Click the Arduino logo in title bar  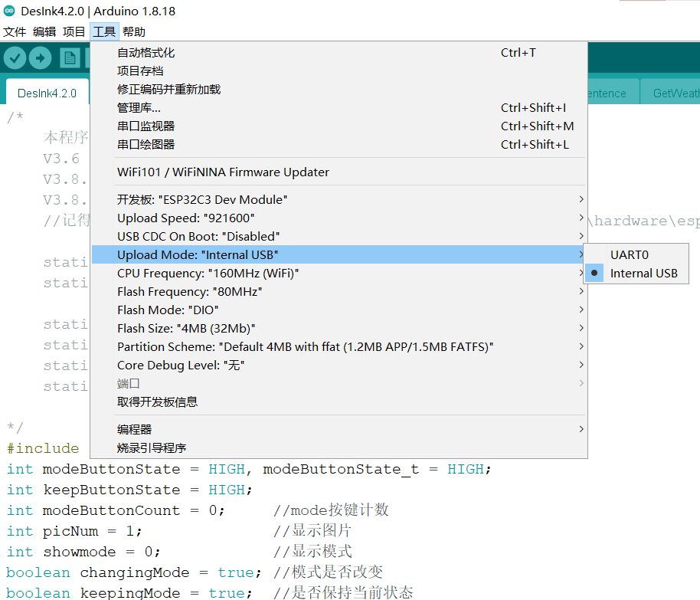[x=9, y=11]
